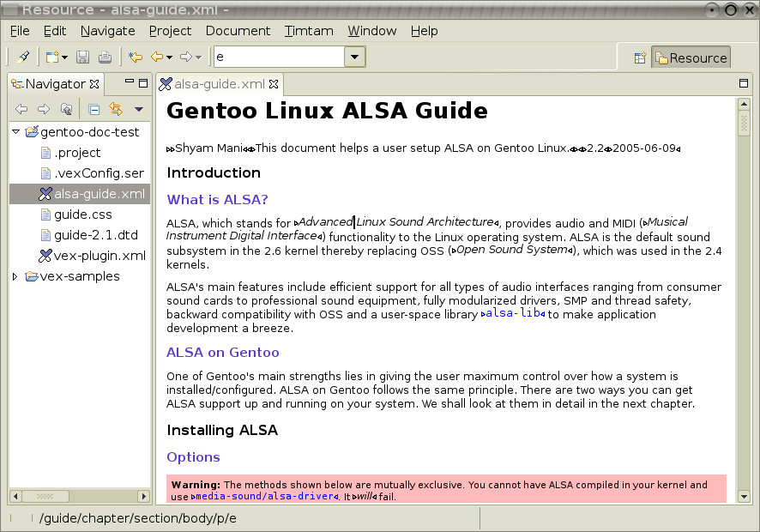Click the 'alsa-lib' code text

pos(513,313)
